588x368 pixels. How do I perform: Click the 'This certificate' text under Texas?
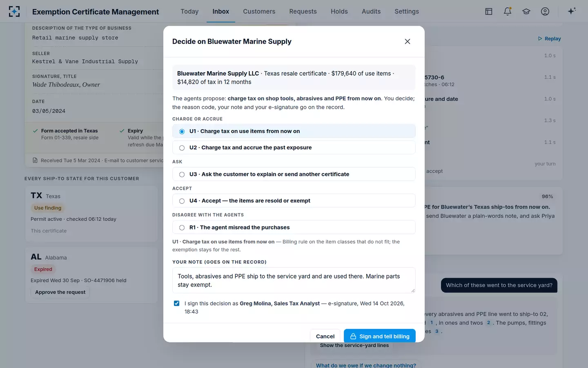tap(49, 231)
